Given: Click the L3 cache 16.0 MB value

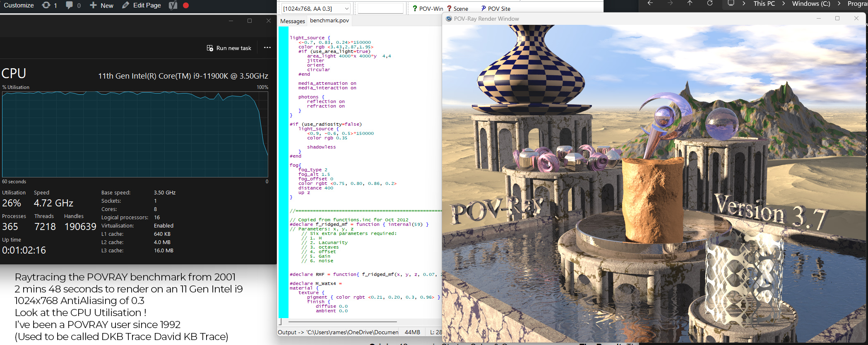Looking at the screenshot, I should tap(164, 251).
